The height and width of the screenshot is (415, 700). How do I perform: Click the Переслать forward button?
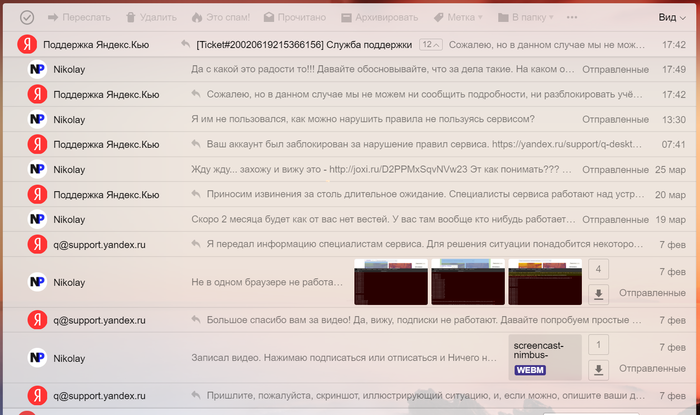(x=79, y=17)
